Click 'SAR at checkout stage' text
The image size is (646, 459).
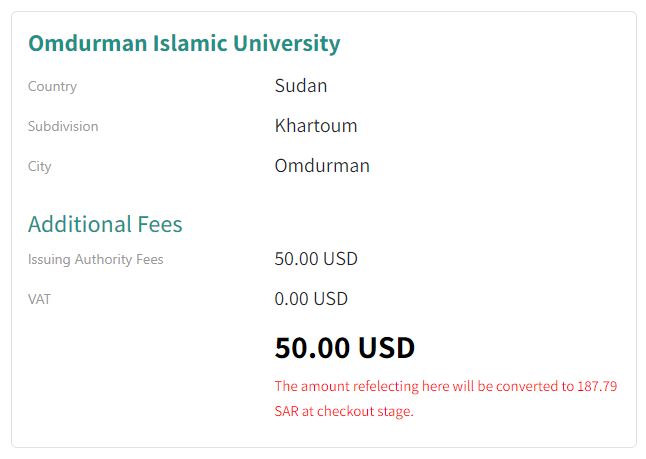point(344,411)
